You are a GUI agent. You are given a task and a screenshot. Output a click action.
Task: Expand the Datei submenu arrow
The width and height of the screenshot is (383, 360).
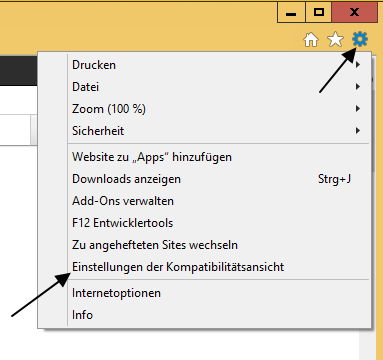click(x=358, y=87)
